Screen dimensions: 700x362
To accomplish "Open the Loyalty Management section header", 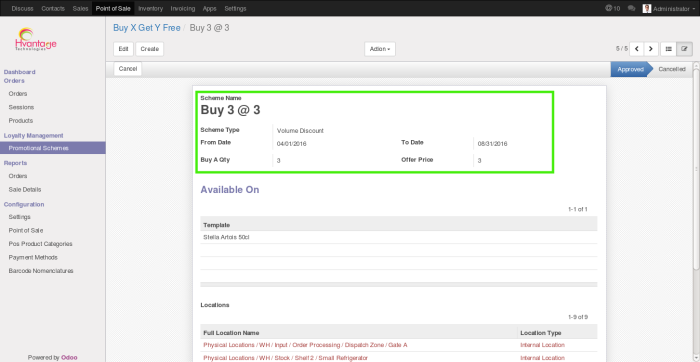I will click(33, 135).
